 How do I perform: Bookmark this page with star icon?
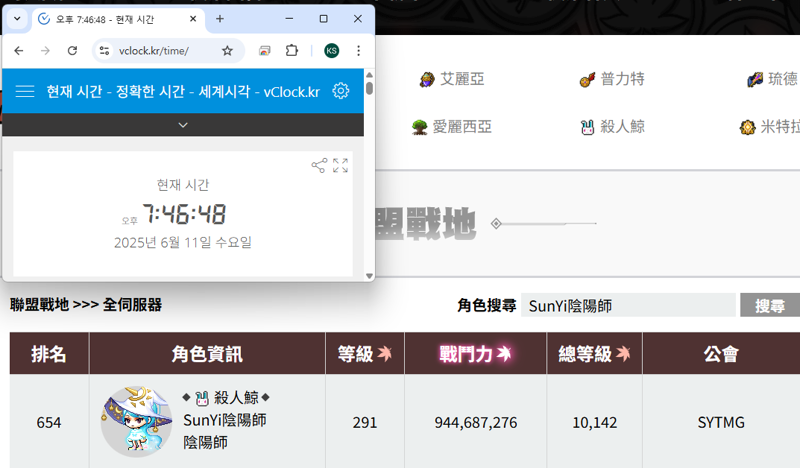point(228,51)
